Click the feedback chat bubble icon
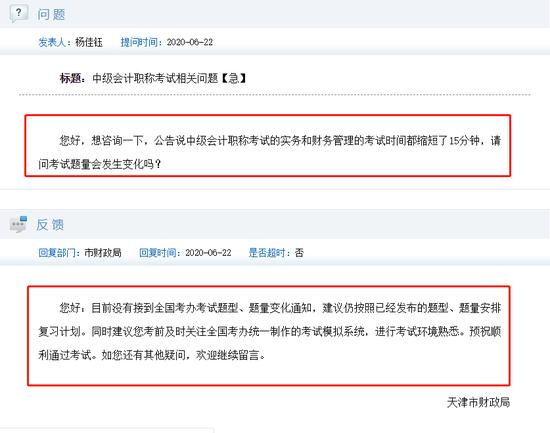Image resolution: width=550 pixels, height=433 pixels. coord(18,224)
